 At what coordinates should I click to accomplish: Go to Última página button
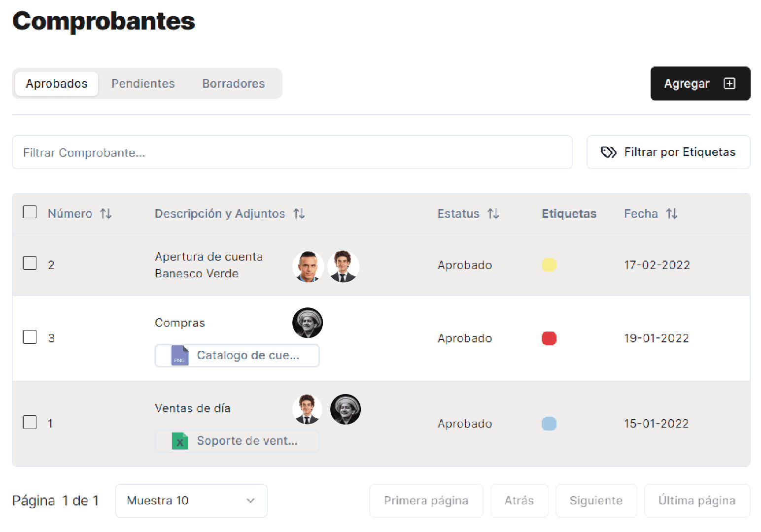point(697,500)
